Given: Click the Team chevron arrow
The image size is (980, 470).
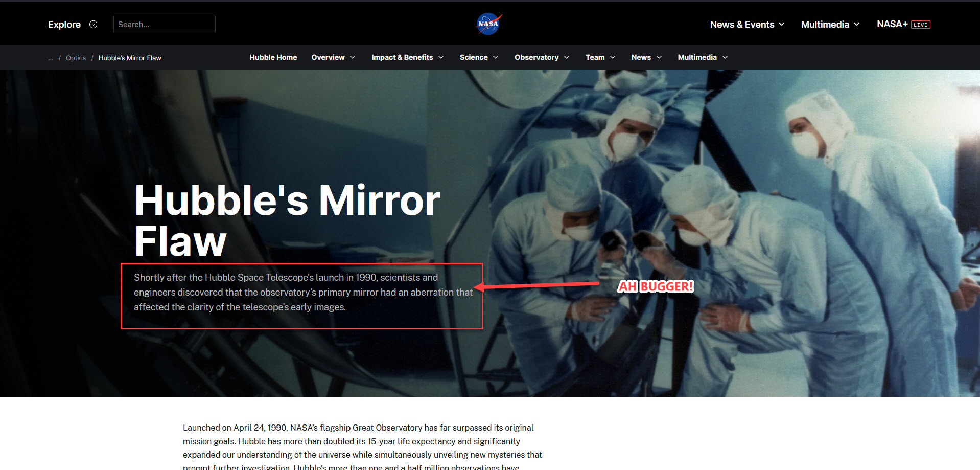Looking at the screenshot, I should pos(613,57).
